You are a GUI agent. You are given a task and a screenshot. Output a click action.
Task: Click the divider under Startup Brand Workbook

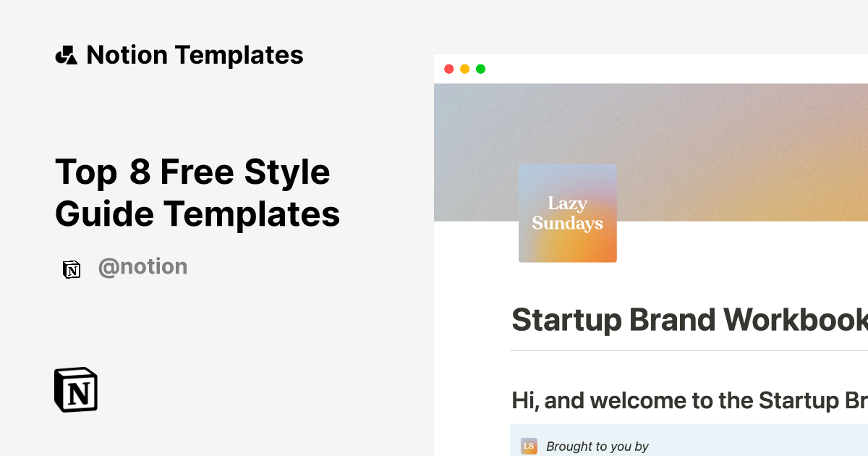[687, 350]
